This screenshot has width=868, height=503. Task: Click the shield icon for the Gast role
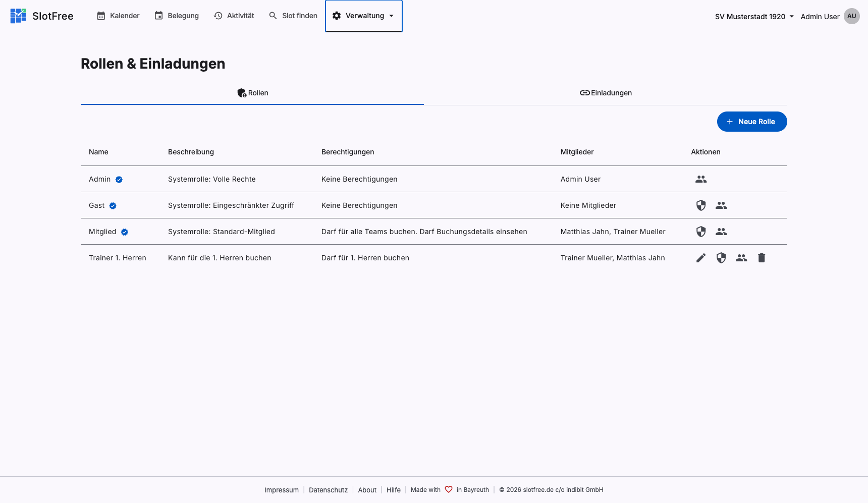point(701,205)
